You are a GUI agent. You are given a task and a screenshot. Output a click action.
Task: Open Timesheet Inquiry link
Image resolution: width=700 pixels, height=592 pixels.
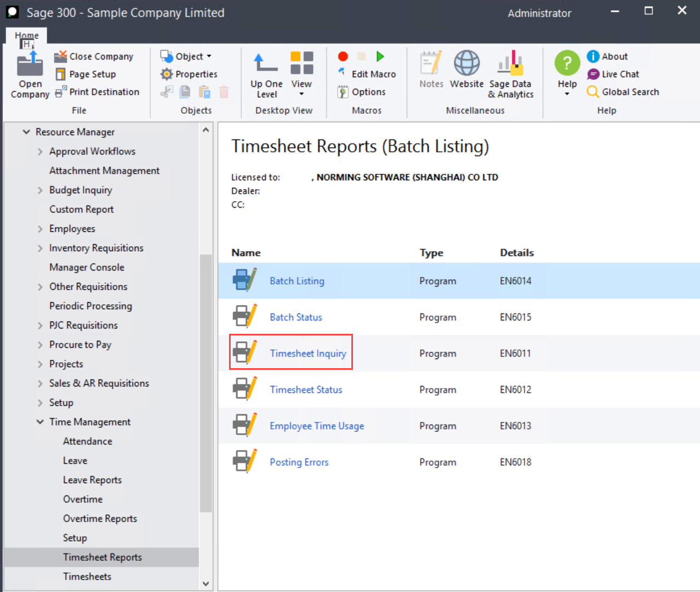point(308,353)
